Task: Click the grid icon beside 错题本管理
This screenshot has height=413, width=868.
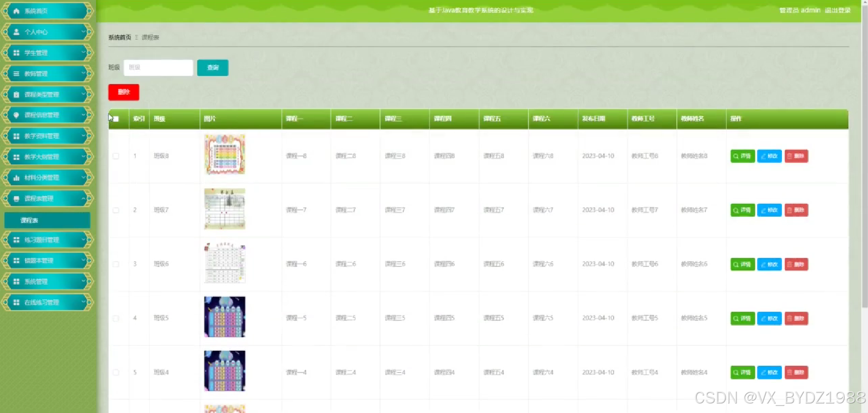Action: tap(16, 261)
